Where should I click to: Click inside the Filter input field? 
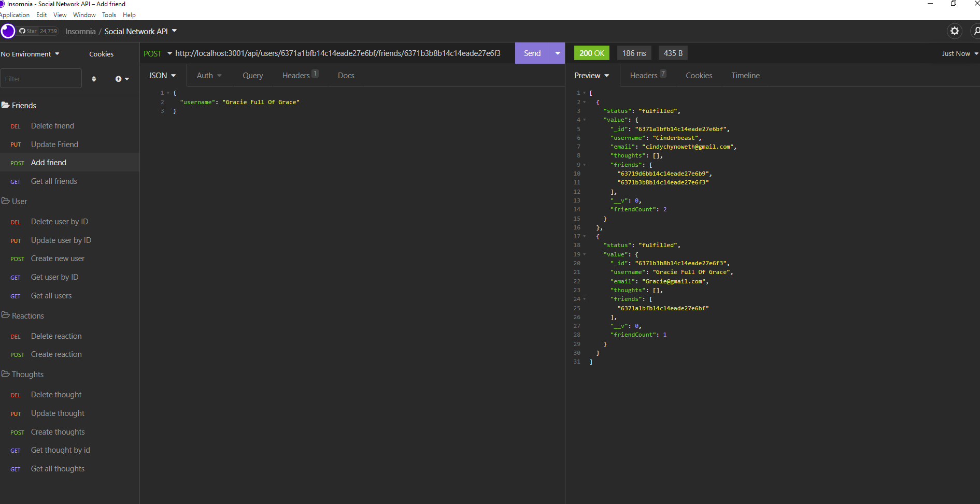coord(41,78)
